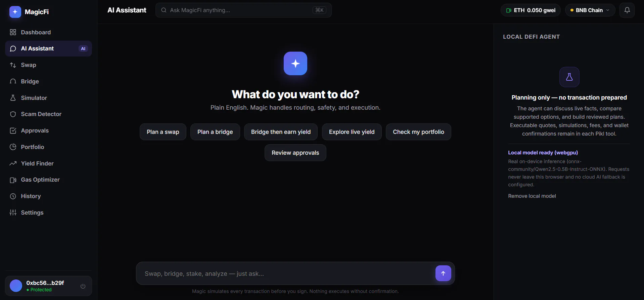Click the Approvals checkbox-pen icon

[13, 131]
